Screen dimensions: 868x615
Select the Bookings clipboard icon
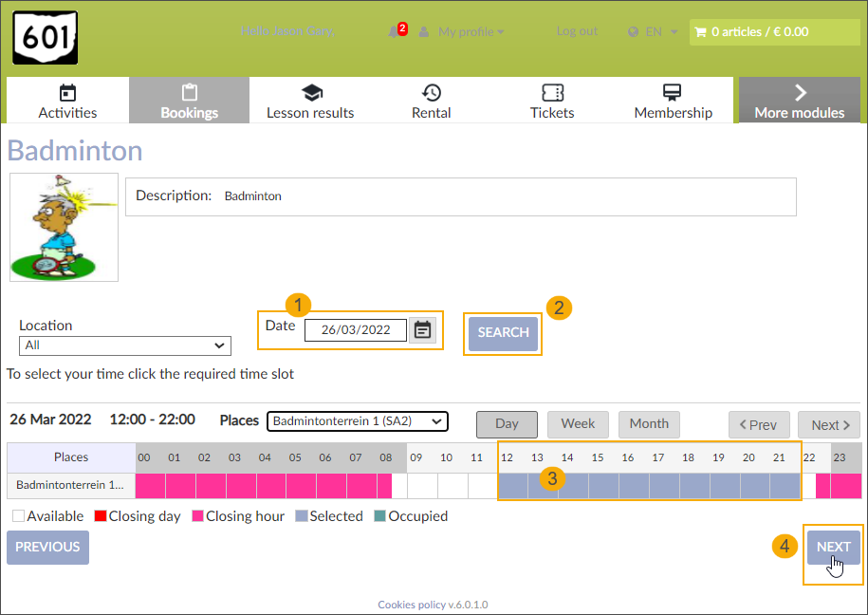[189, 93]
